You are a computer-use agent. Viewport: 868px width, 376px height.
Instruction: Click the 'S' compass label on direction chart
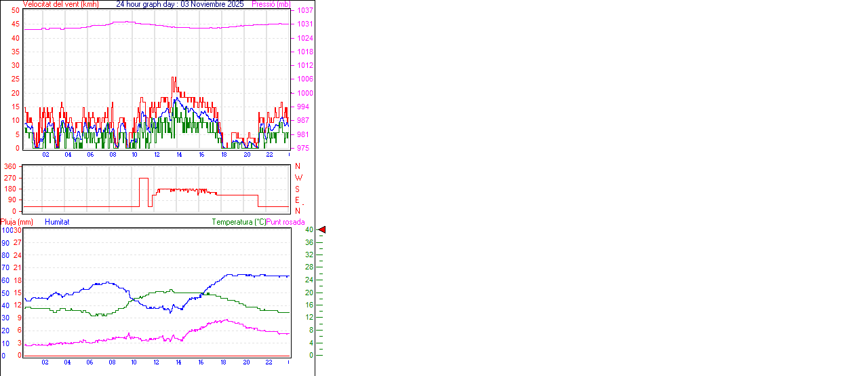click(x=298, y=189)
